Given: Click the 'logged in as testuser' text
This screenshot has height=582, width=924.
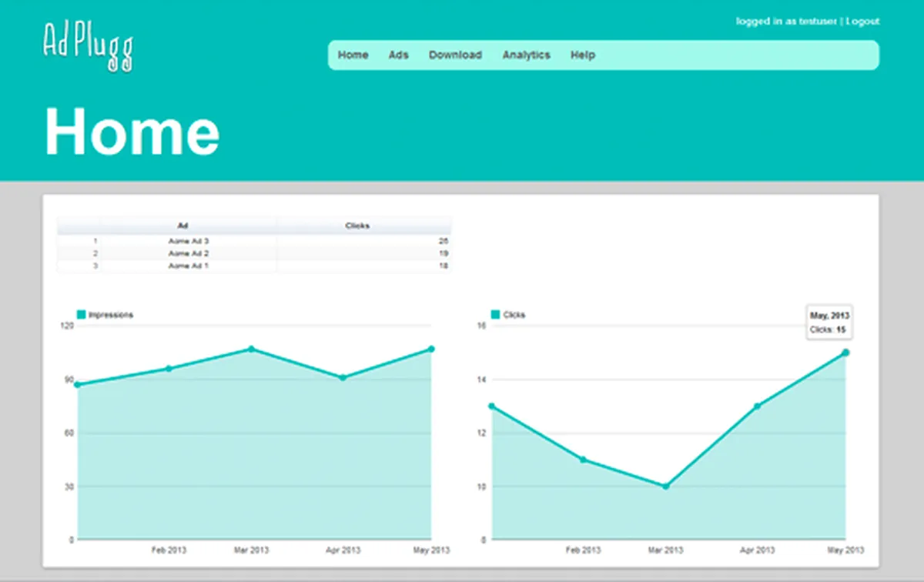Looking at the screenshot, I should [x=786, y=22].
